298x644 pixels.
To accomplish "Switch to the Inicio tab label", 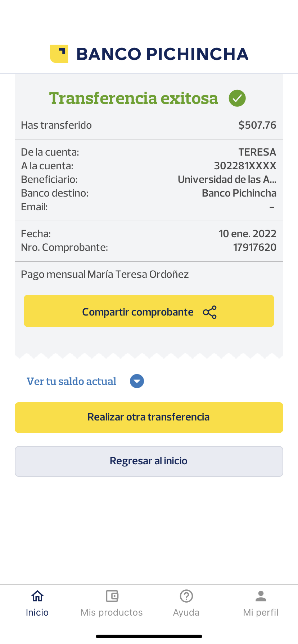I will (37, 612).
